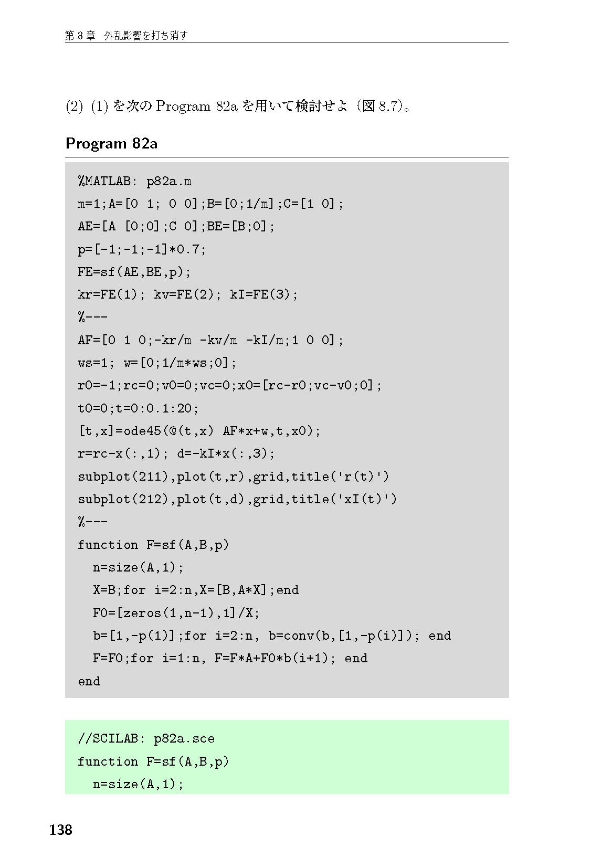
Task: Click the "ws=1; w=[0;1/m*ws;0];" line
Action: pos(157,363)
